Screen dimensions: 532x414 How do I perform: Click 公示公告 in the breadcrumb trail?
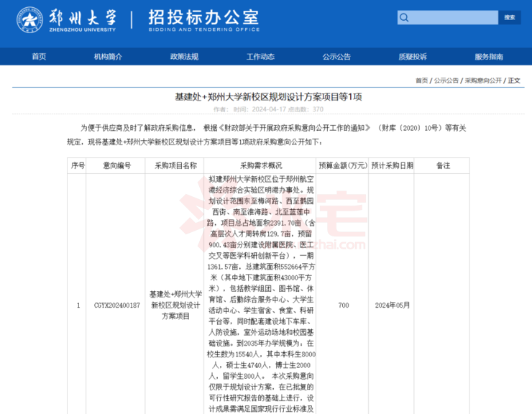coord(446,80)
